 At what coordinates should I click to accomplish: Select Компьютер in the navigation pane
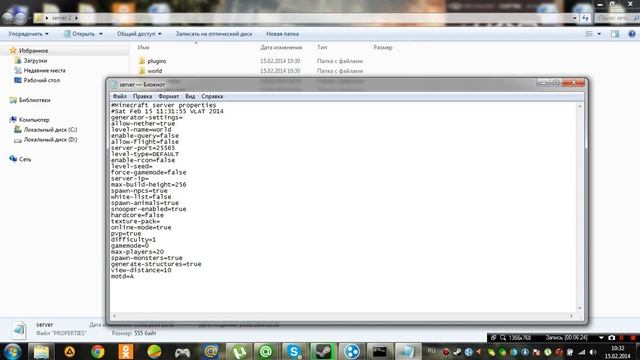click(x=34, y=120)
